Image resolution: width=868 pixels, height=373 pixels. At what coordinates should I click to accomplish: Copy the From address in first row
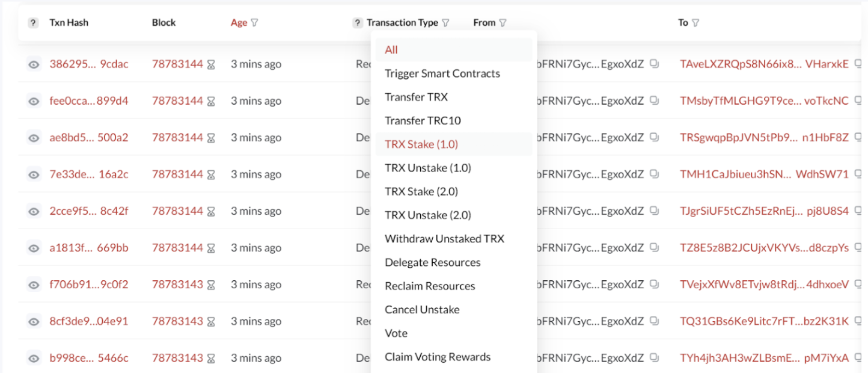coord(655,64)
